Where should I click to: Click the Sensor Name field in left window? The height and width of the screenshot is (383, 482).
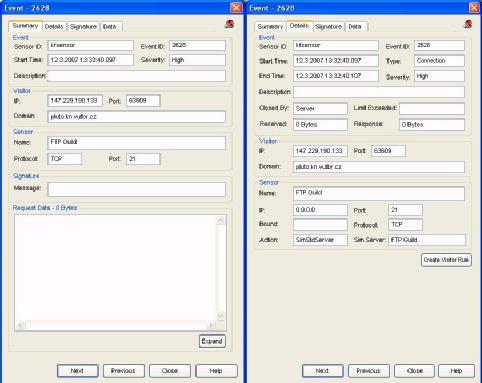pyautogui.click(x=137, y=143)
